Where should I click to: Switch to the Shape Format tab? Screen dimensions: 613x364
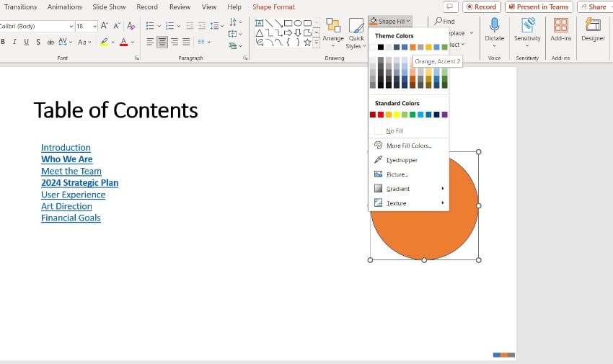point(273,7)
